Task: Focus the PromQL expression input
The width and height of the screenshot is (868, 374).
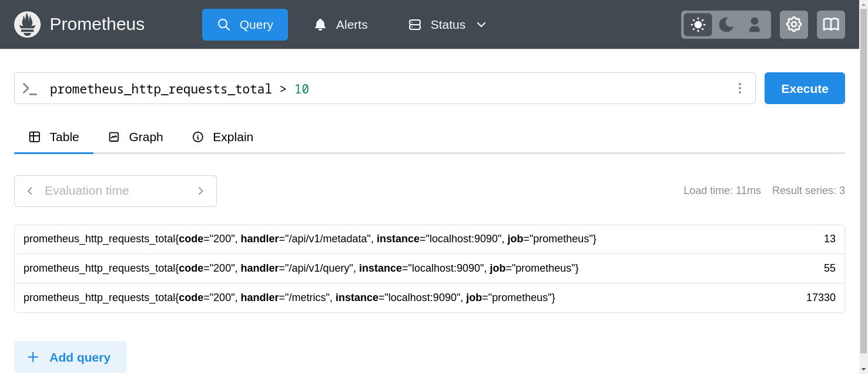Action: [x=385, y=89]
